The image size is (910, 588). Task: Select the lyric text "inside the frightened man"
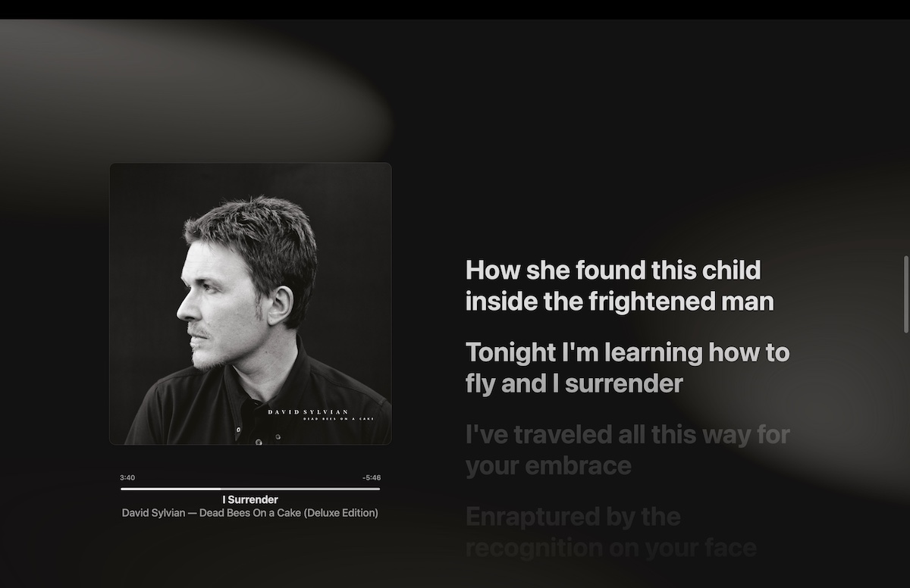[x=620, y=302]
